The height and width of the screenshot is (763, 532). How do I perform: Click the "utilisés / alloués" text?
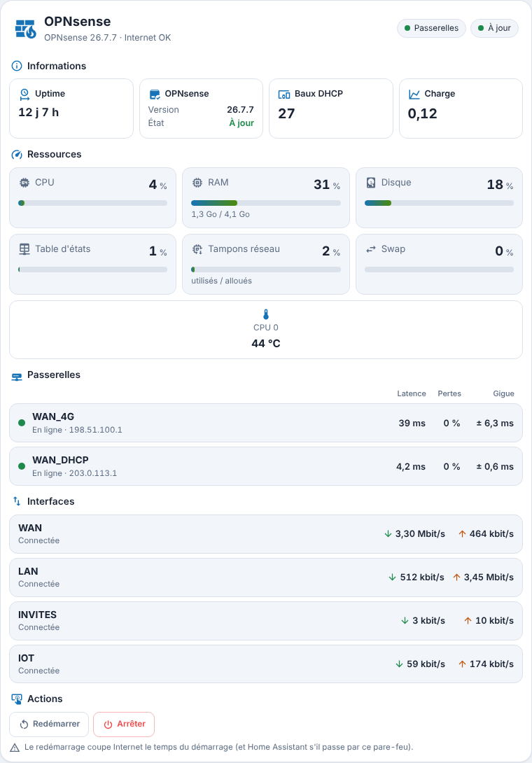coord(221,281)
